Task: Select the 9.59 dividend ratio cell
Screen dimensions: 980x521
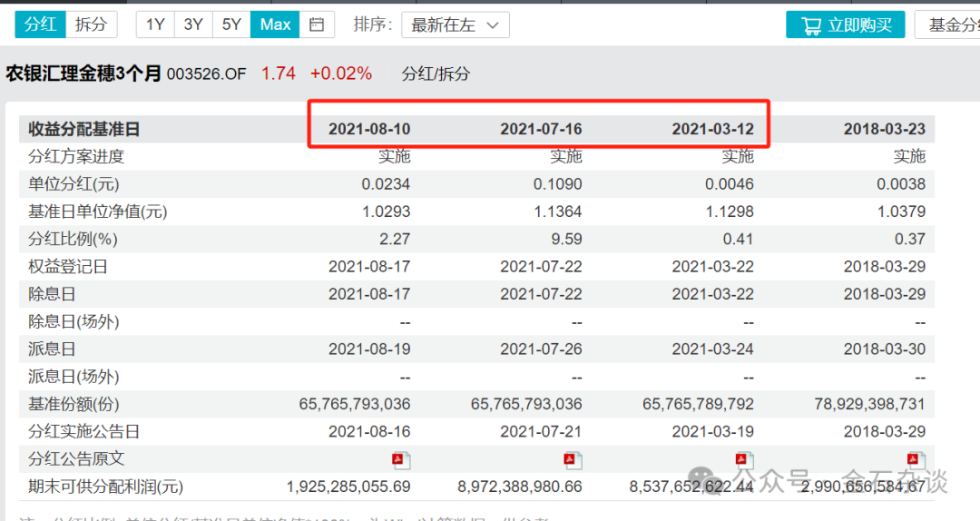Action: click(x=565, y=239)
